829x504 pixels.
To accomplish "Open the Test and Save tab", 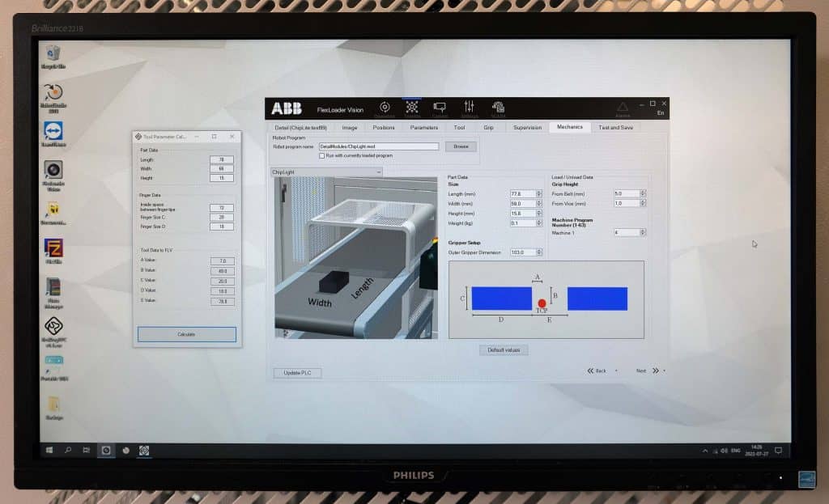I will tap(615, 127).
